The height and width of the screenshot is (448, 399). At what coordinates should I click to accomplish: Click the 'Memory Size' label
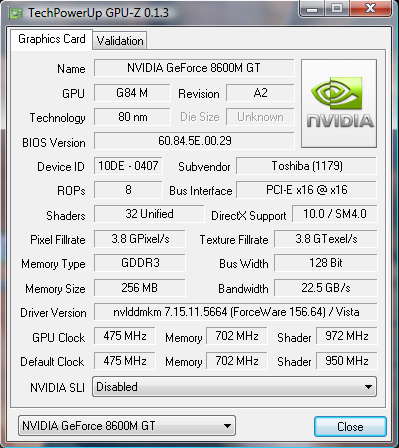55,289
